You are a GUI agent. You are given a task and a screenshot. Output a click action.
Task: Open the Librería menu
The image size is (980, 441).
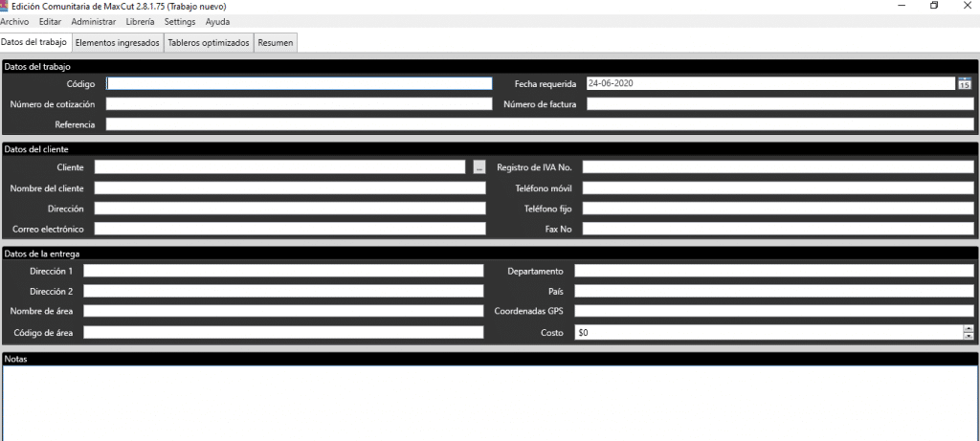[x=141, y=22]
